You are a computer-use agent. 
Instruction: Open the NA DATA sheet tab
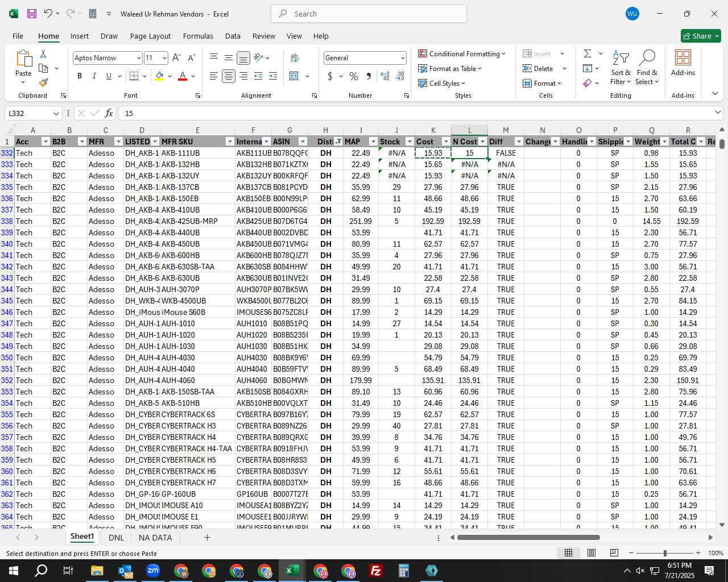(x=155, y=537)
